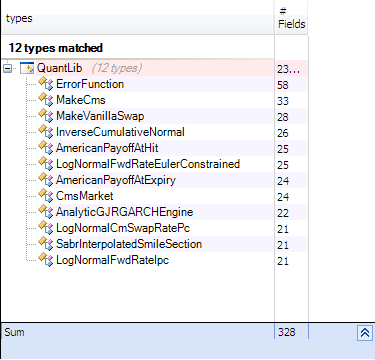Sort by the # Fields column header
The height and width of the screenshot is (360, 375).
point(291,18)
